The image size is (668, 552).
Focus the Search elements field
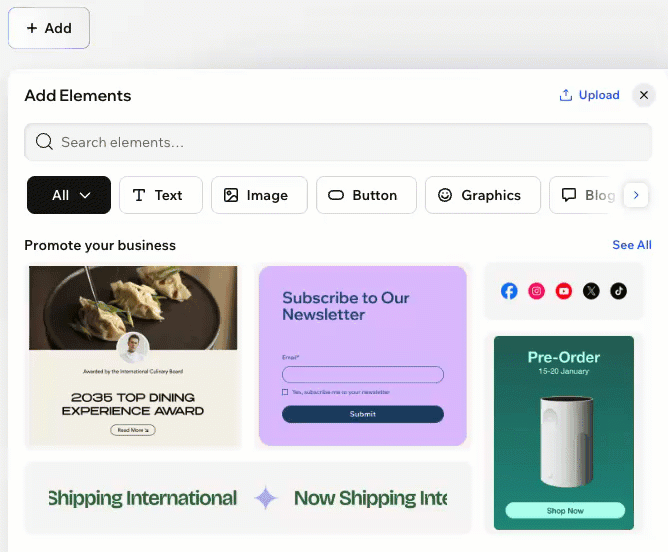(338, 142)
